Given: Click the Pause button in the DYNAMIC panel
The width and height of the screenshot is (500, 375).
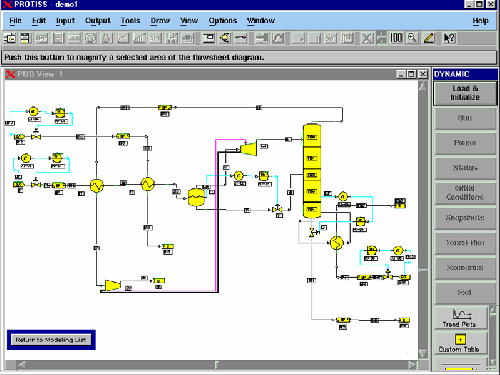Looking at the screenshot, I should pyautogui.click(x=465, y=143).
